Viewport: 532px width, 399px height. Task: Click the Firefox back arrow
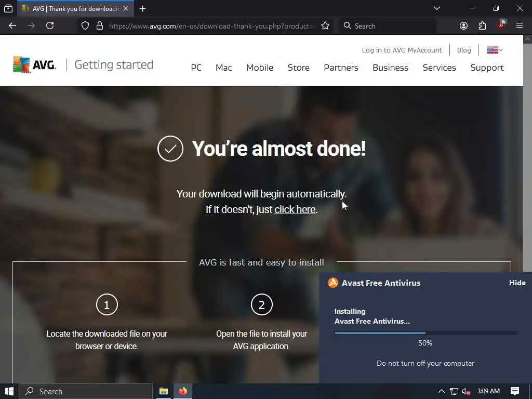(x=12, y=26)
